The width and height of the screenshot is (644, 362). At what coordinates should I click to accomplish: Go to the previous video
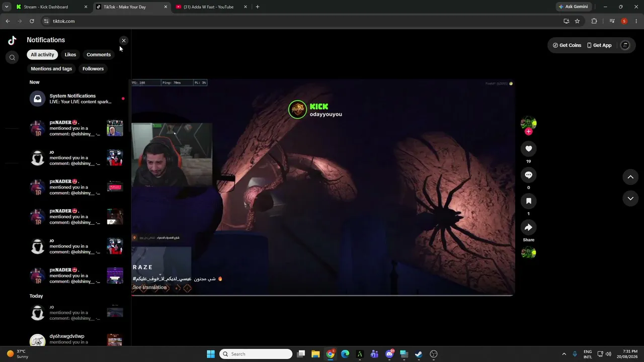point(630,177)
